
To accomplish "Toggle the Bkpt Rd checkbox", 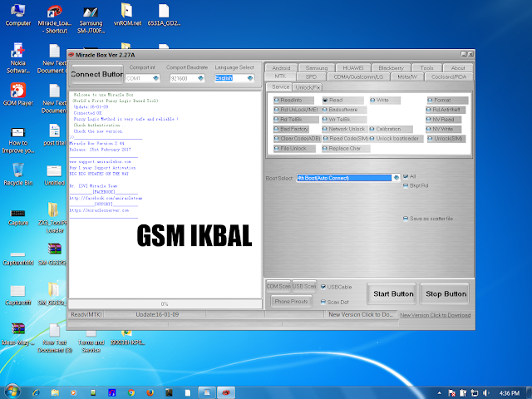I will (406, 185).
